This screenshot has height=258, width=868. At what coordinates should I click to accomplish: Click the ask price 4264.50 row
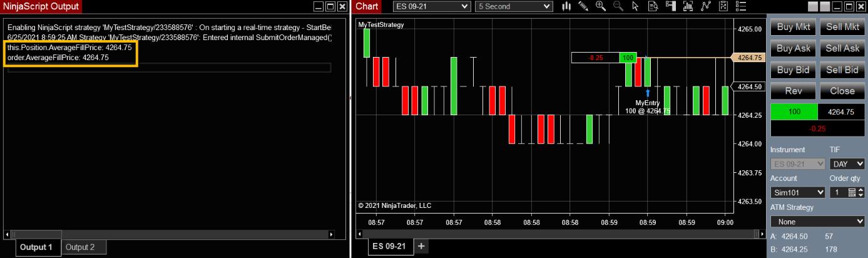803,236
